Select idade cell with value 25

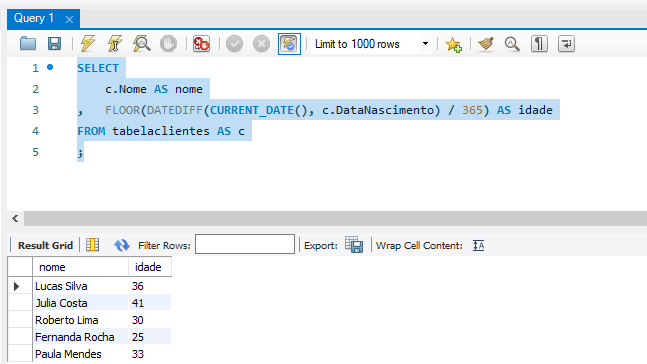pos(150,337)
